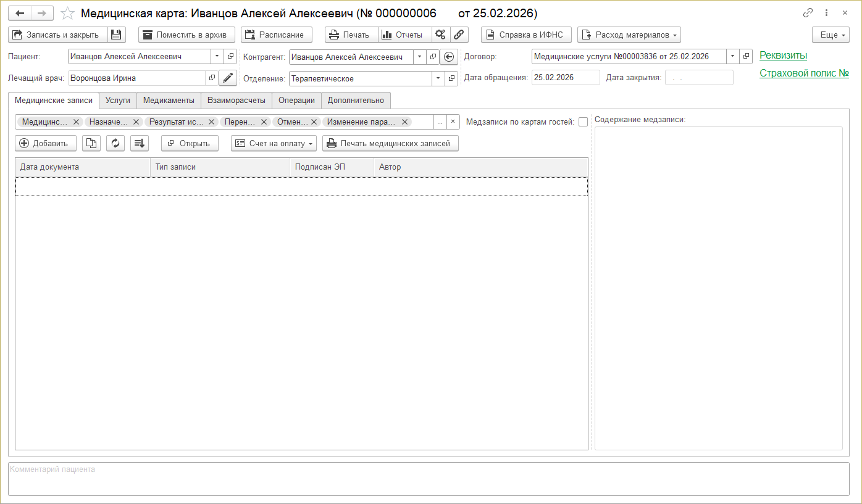Add the medical card to favorites with the star
Image resolution: width=862 pixels, height=504 pixels.
coord(68,14)
